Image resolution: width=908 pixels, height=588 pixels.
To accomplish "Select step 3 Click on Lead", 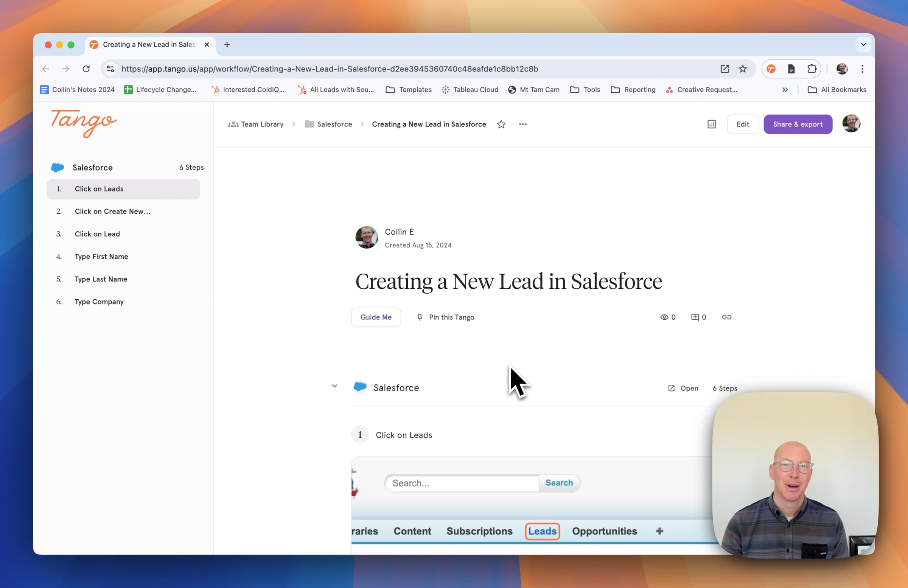I will [123, 234].
